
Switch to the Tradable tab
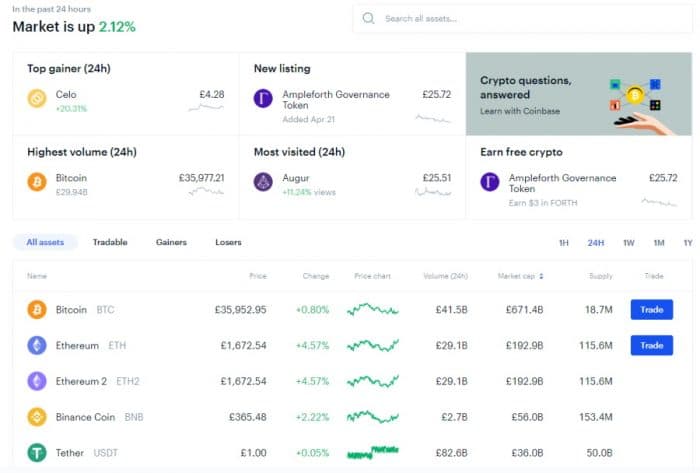point(110,242)
